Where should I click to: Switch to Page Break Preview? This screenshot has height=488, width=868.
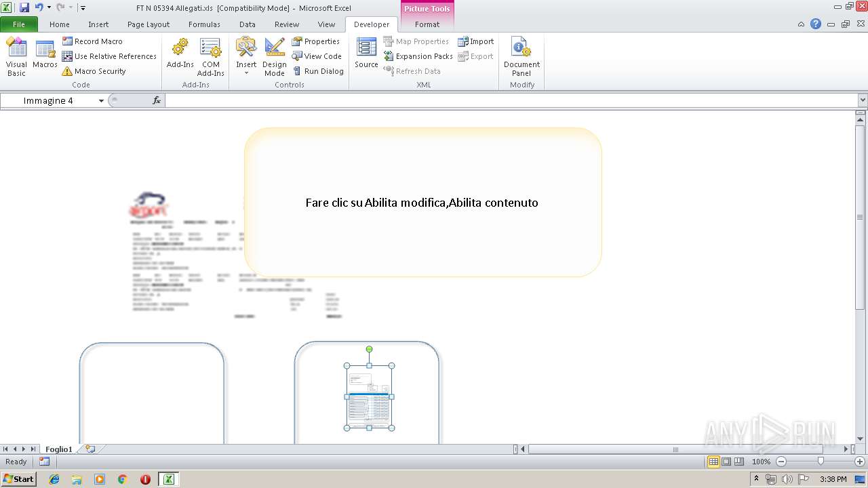click(x=739, y=462)
